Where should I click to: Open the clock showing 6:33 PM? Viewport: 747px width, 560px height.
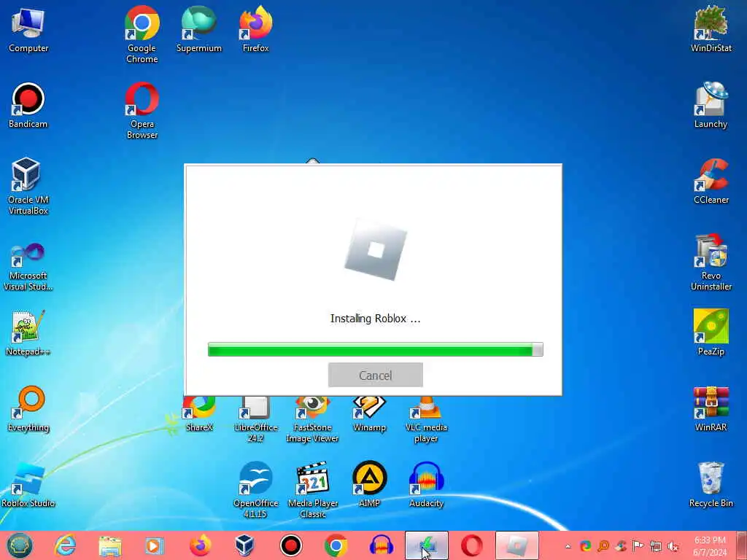click(x=710, y=545)
